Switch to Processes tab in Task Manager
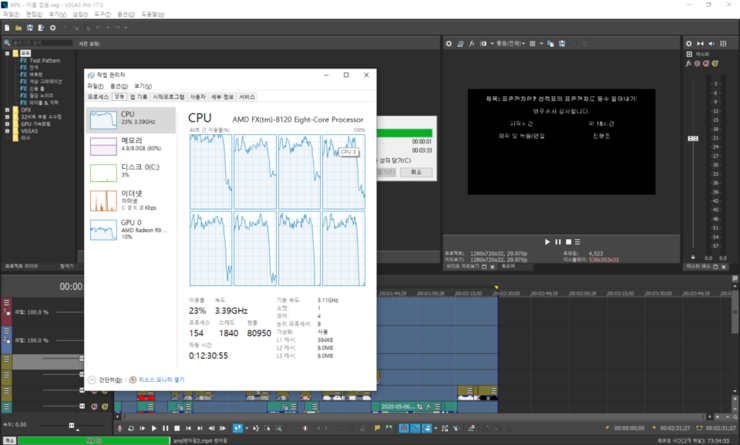The width and height of the screenshot is (740, 445). (x=98, y=97)
